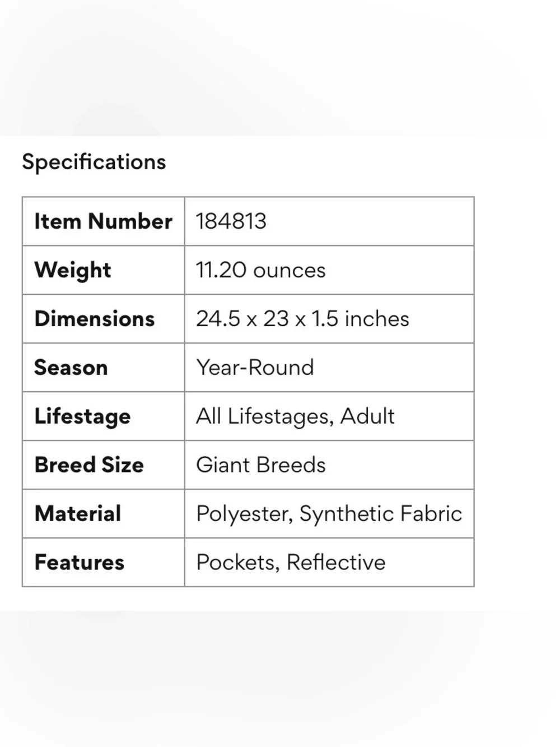Select the Features label cell
The height and width of the screenshot is (747, 560).
(104, 563)
